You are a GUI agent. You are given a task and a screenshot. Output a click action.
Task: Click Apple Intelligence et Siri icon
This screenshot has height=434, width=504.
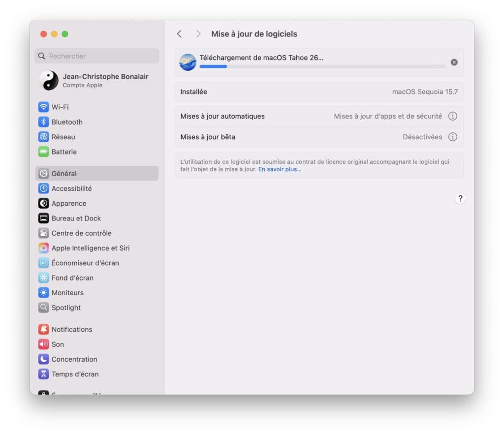[x=43, y=248]
